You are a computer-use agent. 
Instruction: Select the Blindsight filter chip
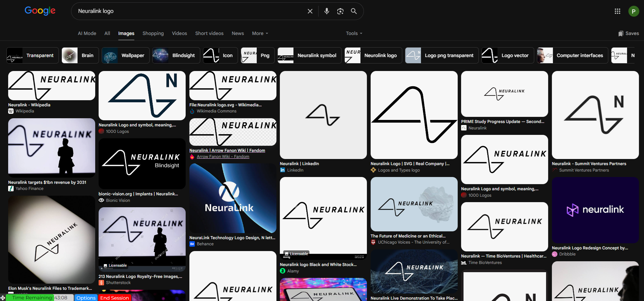(x=176, y=55)
